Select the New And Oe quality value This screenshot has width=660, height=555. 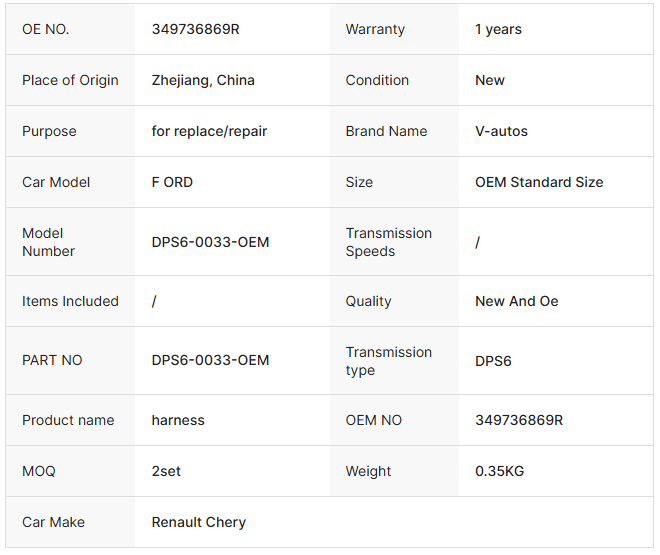pos(516,301)
